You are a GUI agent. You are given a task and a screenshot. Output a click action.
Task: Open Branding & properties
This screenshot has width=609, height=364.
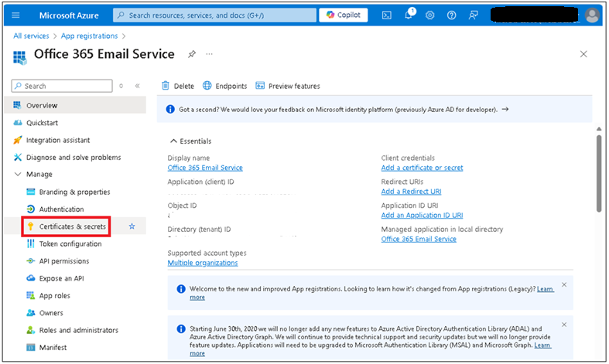74,192
